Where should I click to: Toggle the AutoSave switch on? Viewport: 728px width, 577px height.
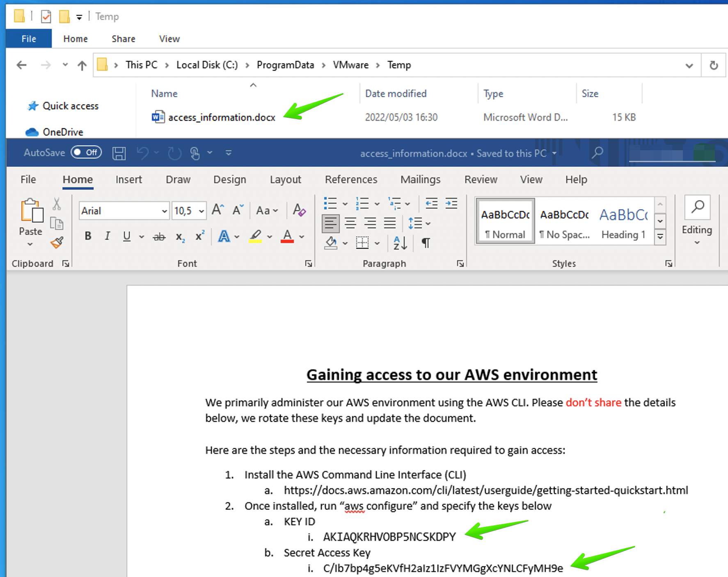[x=86, y=153]
